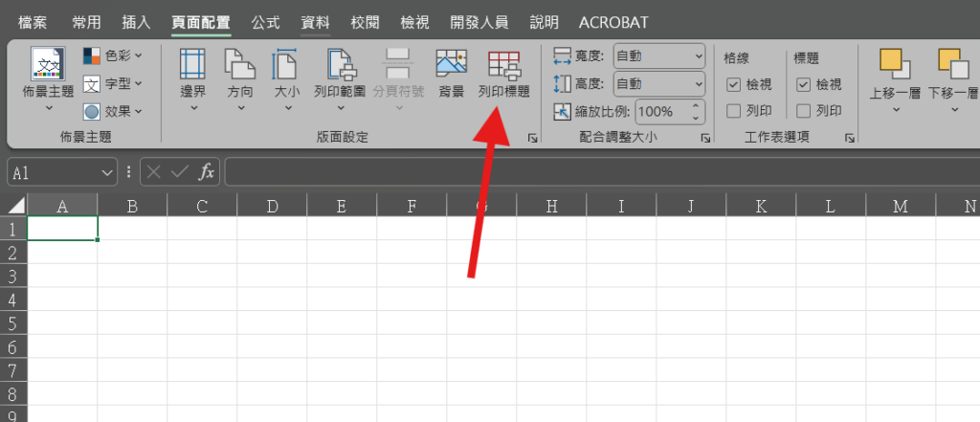Screen dimensions: 980x422
Task: Enable the 標題 列印 checkbox
Action: (804, 111)
